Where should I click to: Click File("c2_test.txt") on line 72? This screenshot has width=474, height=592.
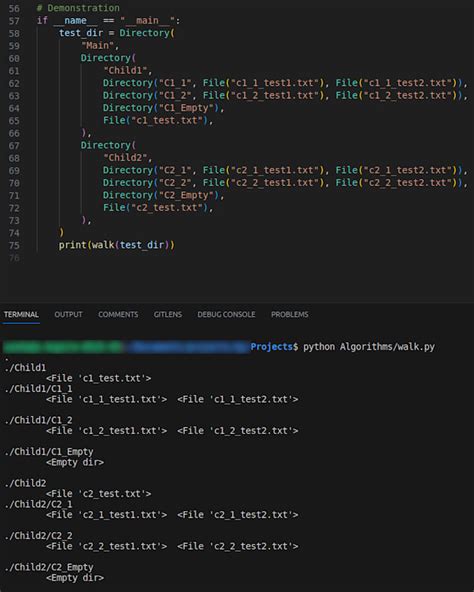pos(156,208)
